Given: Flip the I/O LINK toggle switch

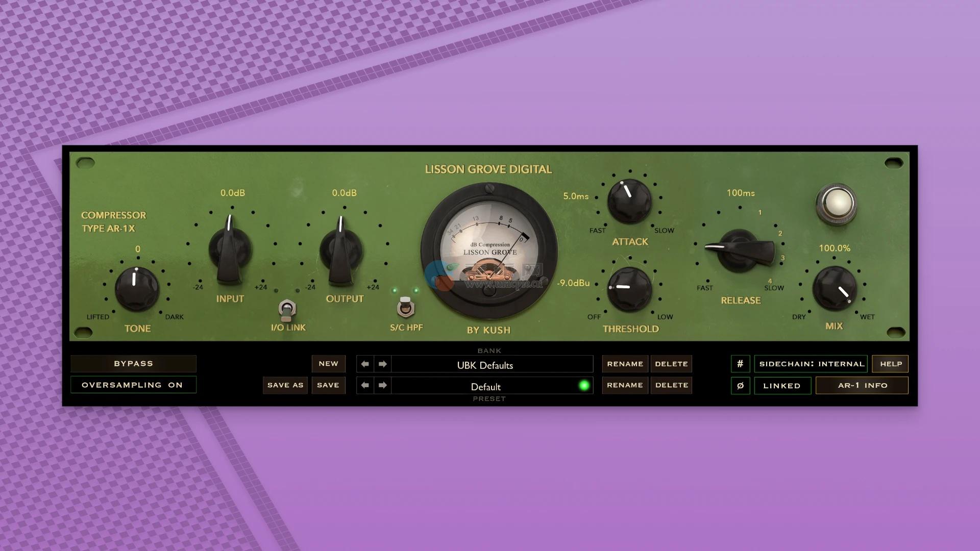Looking at the screenshot, I should (287, 308).
